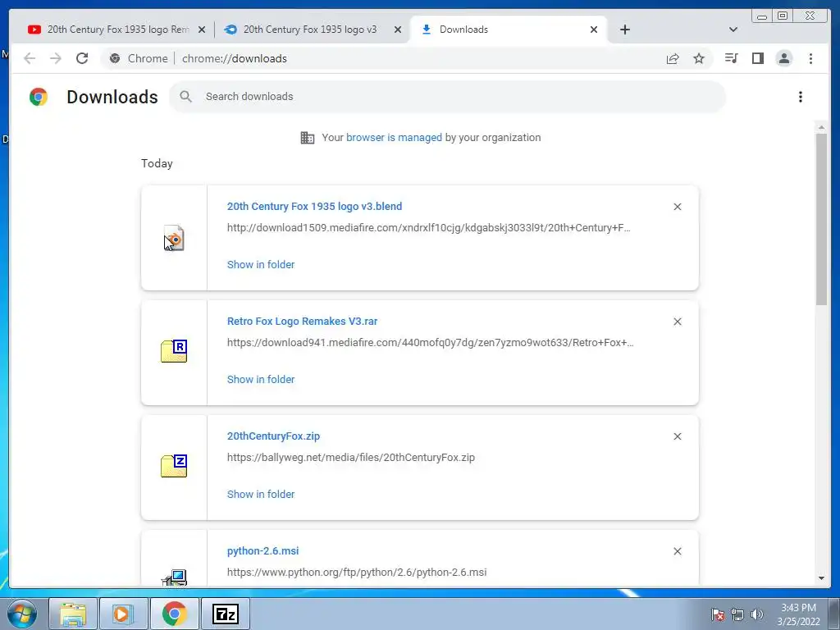Click the scrollbar down arrow
Image resolution: width=840 pixels, height=630 pixels.
coord(821,578)
